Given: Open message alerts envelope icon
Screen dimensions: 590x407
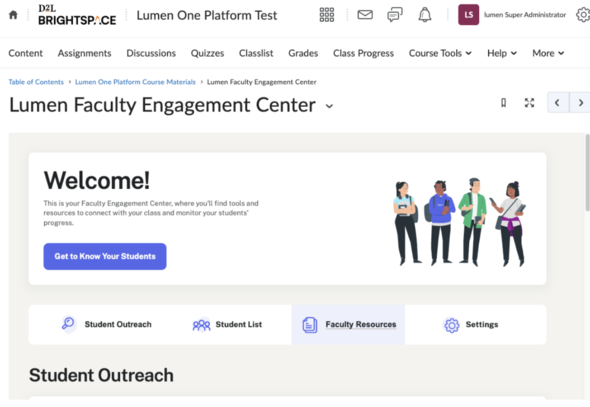Looking at the screenshot, I should [x=365, y=15].
